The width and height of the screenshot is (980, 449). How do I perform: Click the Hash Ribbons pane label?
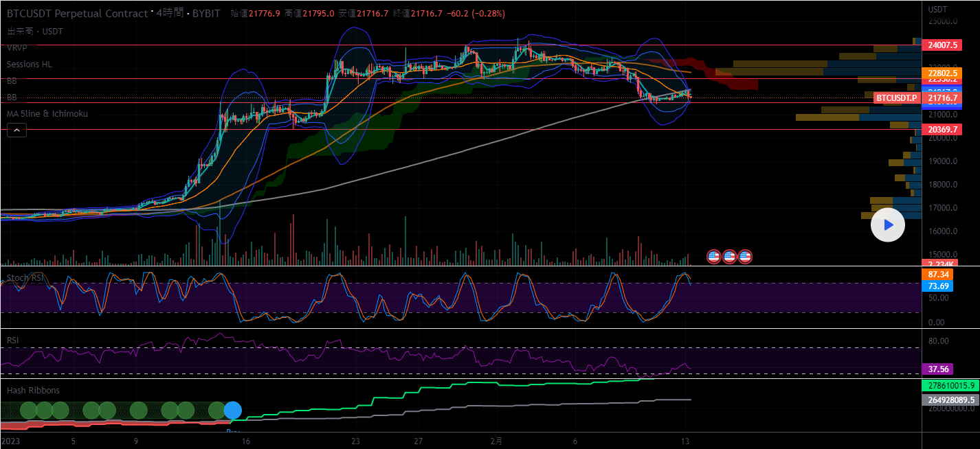click(33, 391)
